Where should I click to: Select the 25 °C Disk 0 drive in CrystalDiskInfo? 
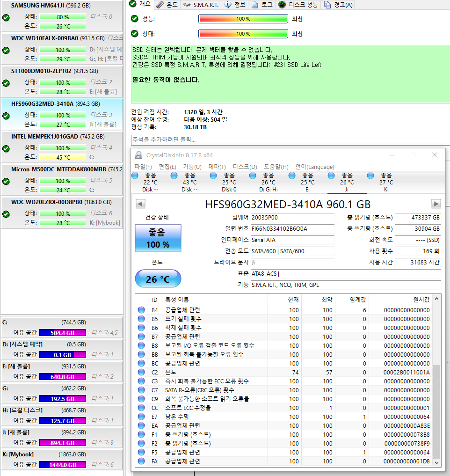pos(229,182)
